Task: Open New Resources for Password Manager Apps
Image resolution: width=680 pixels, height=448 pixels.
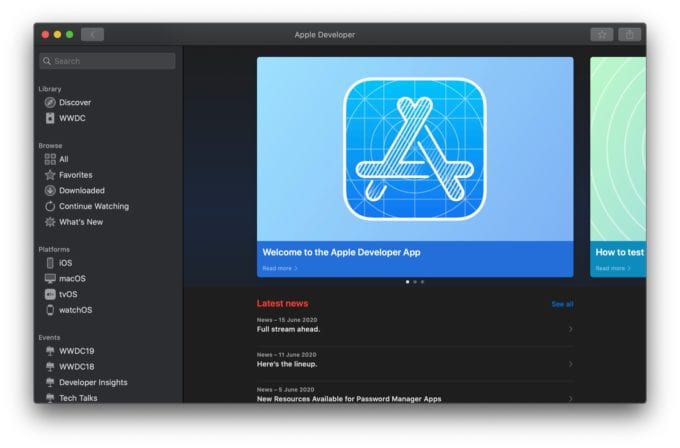Action: 415,394
